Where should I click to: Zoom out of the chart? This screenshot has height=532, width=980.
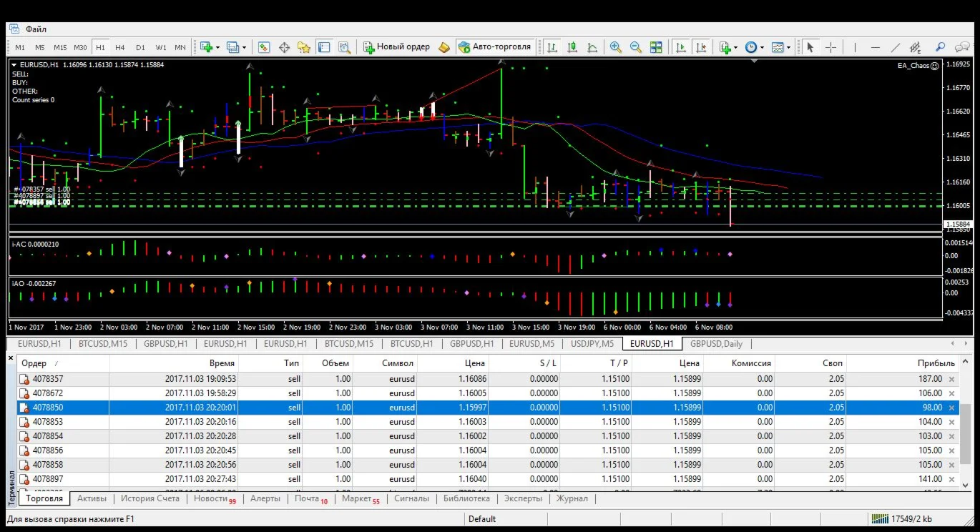click(x=635, y=47)
